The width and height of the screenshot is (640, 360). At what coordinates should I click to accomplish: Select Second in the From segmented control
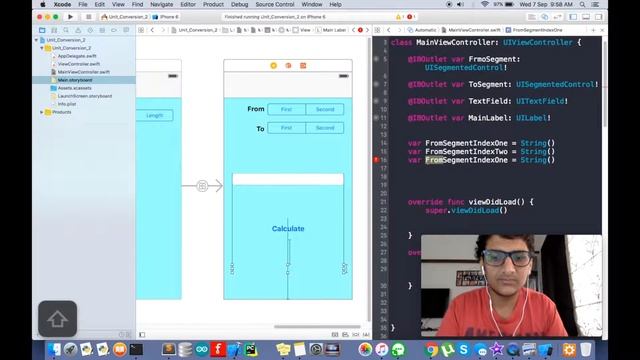325,109
